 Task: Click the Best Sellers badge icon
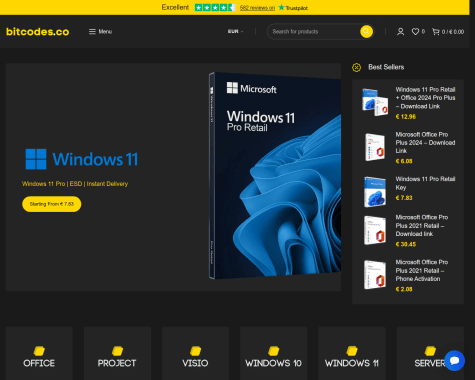pyautogui.click(x=356, y=67)
